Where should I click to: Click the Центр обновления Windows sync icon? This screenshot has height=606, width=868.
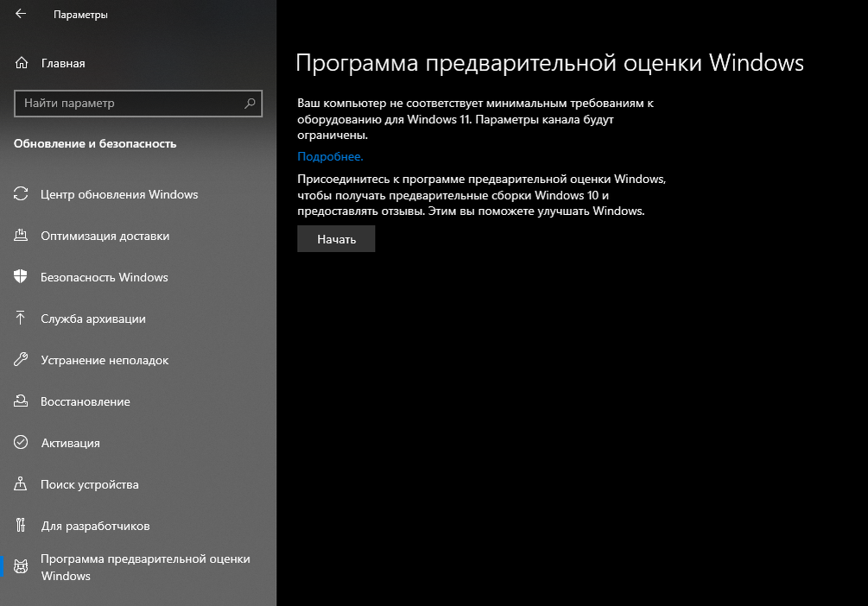click(21, 193)
